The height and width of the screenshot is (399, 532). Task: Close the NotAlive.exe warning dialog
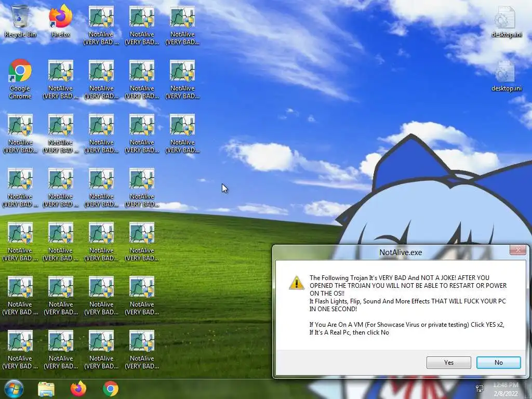coord(518,250)
